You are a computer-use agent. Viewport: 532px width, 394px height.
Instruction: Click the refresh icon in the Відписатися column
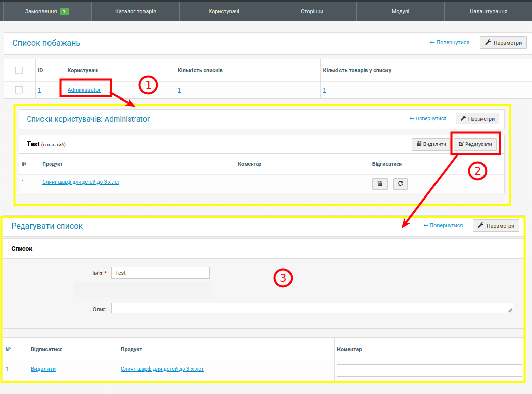tap(400, 184)
